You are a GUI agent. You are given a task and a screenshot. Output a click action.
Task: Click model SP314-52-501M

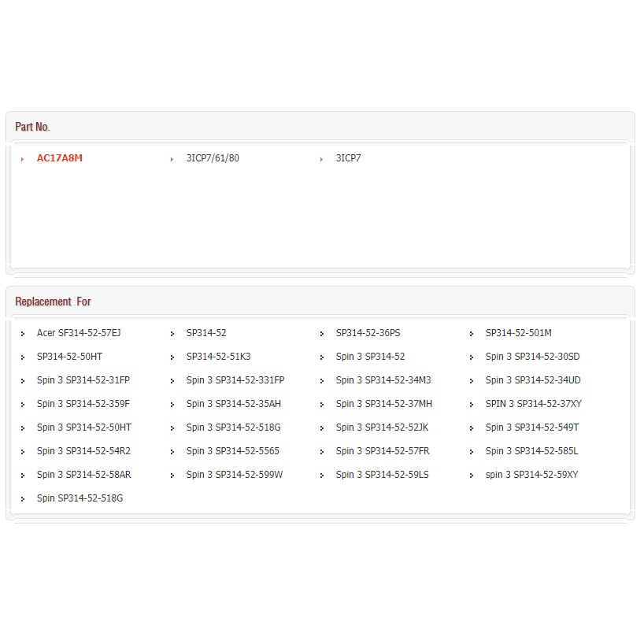pyautogui.click(x=518, y=333)
